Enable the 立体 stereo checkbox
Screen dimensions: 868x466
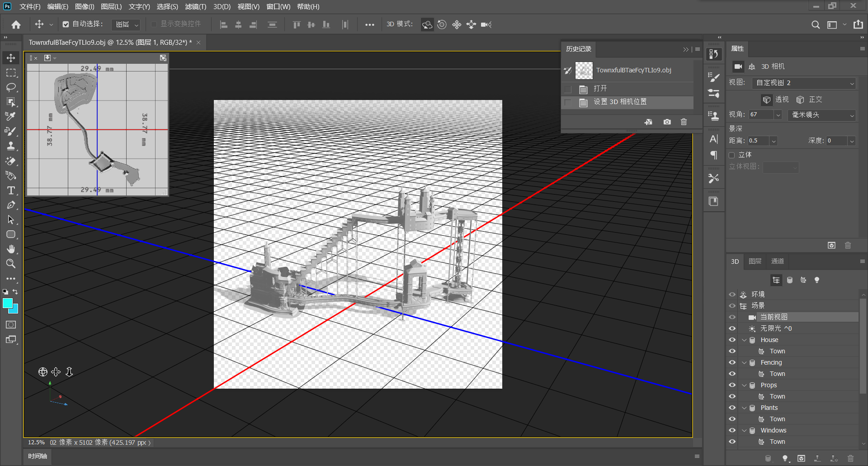[731, 155]
